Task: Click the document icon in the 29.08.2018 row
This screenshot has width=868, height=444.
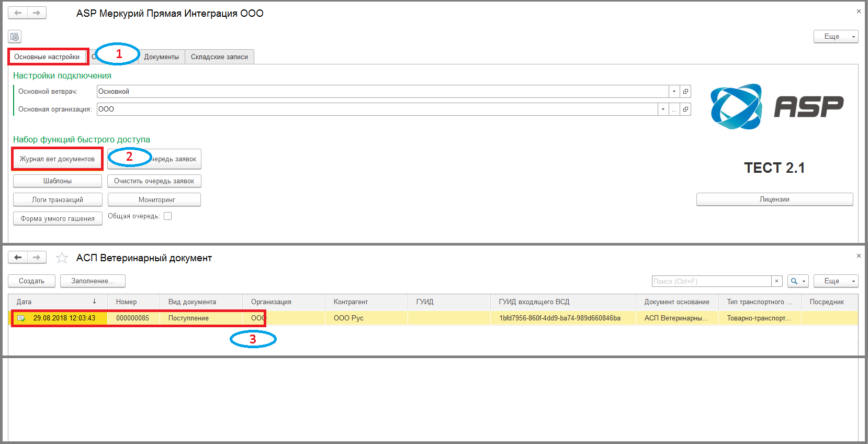Action: click(21, 318)
